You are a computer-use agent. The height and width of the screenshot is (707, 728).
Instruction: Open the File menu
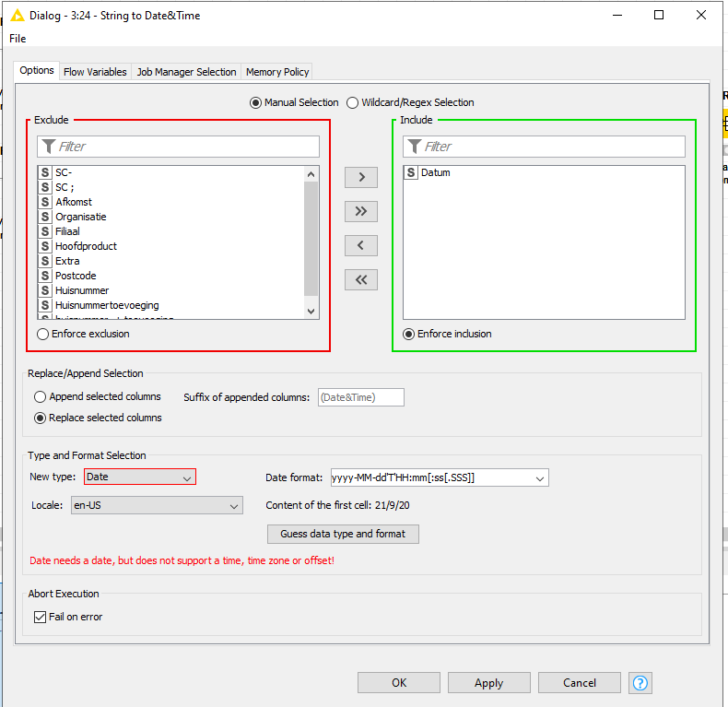click(x=18, y=39)
